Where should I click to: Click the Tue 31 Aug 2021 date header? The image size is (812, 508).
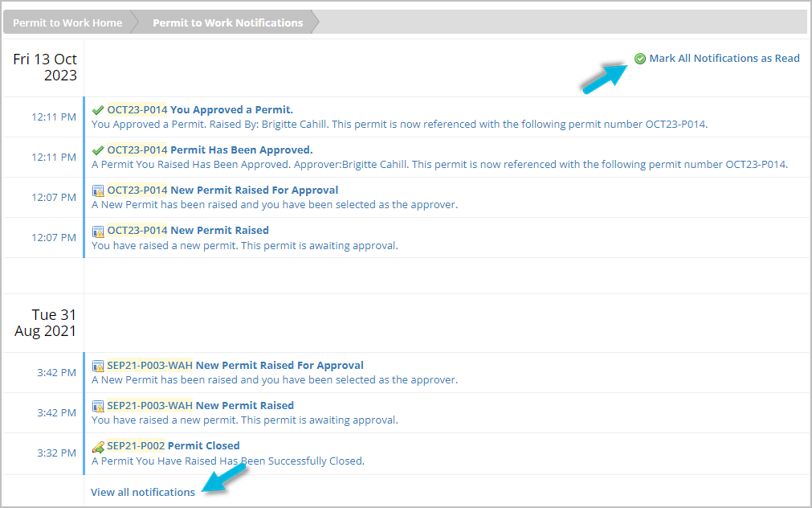(46, 322)
